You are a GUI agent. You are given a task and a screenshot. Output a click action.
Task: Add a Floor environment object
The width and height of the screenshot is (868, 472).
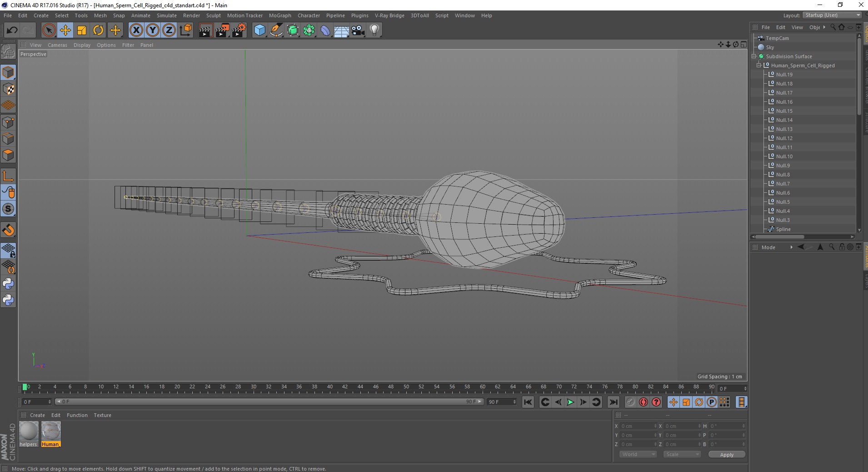tap(342, 30)
